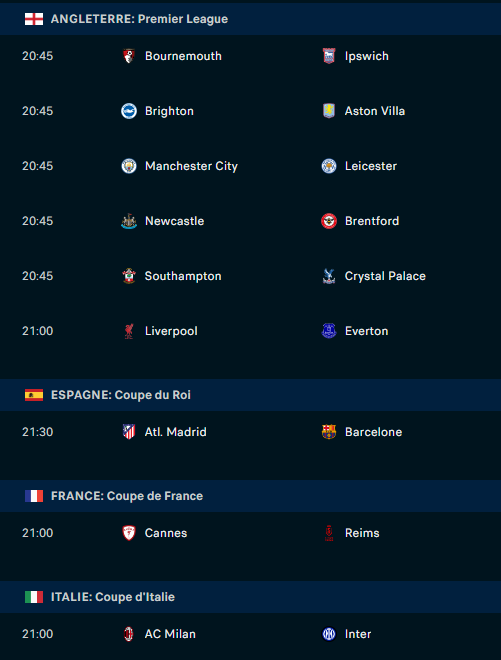501x660 pixels.
Task: Select the Liverpool team name
Action: [171, 331]
